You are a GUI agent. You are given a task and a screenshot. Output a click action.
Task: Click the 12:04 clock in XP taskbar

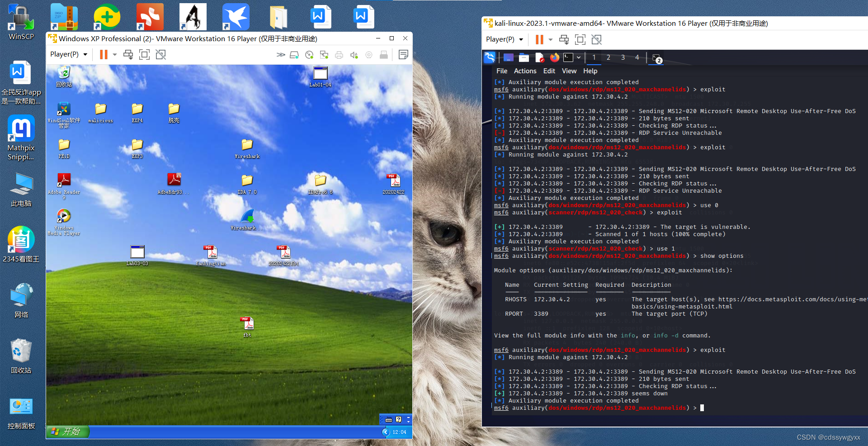coord(399,432)
